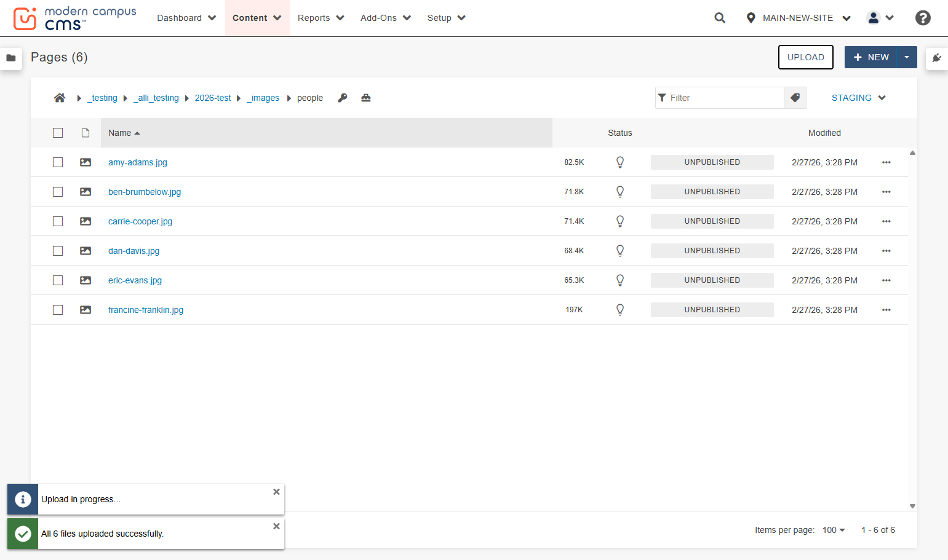Open the file navigation folder sidebar icon
This screenshot has width=948, height=560.
tap(11, 58)
